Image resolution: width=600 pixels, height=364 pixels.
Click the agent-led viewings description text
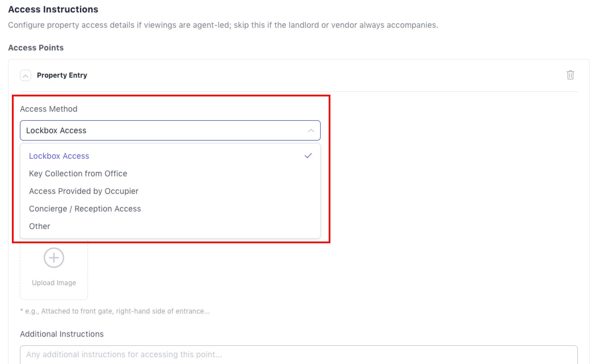[223, 25]
